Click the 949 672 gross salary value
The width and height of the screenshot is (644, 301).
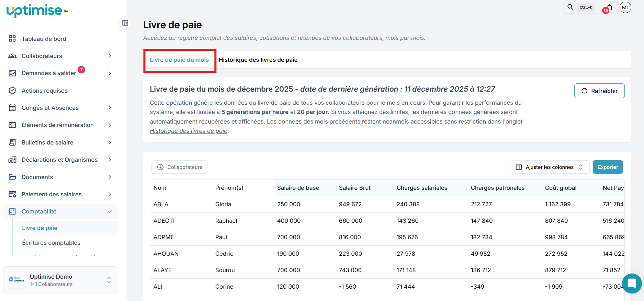tap(350, 204)
